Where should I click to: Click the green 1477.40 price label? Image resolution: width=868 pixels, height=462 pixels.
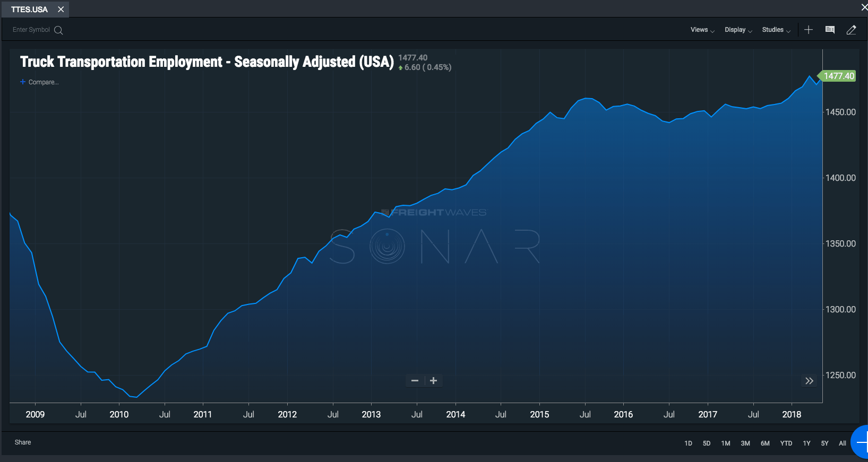(x=838, y=76)
